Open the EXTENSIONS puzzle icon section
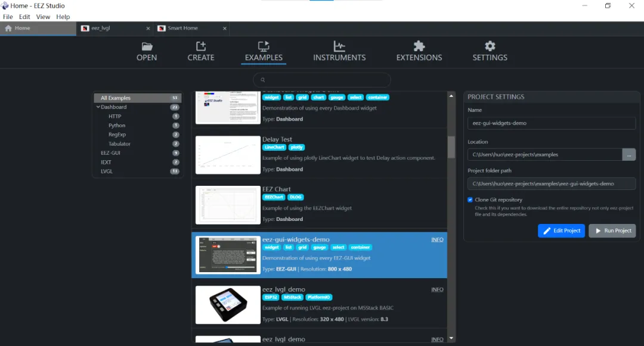The height and width of the screenshot is (346, 644). point(419,52)
